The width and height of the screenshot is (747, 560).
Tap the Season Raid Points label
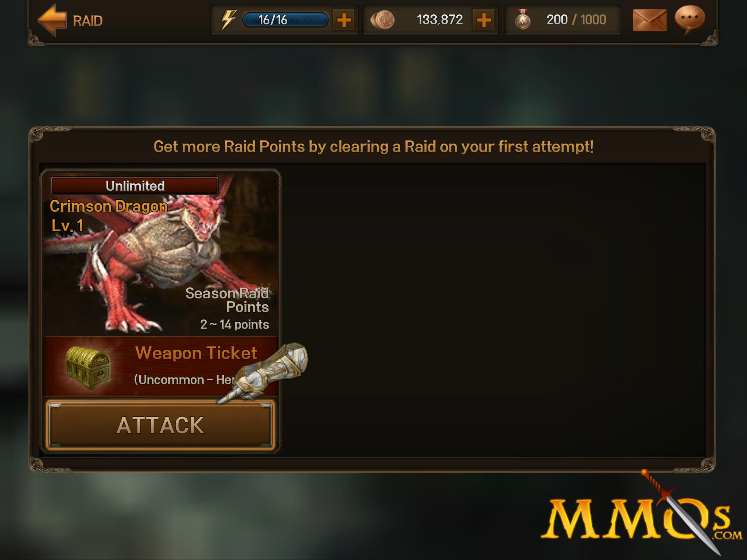(227, 300)
